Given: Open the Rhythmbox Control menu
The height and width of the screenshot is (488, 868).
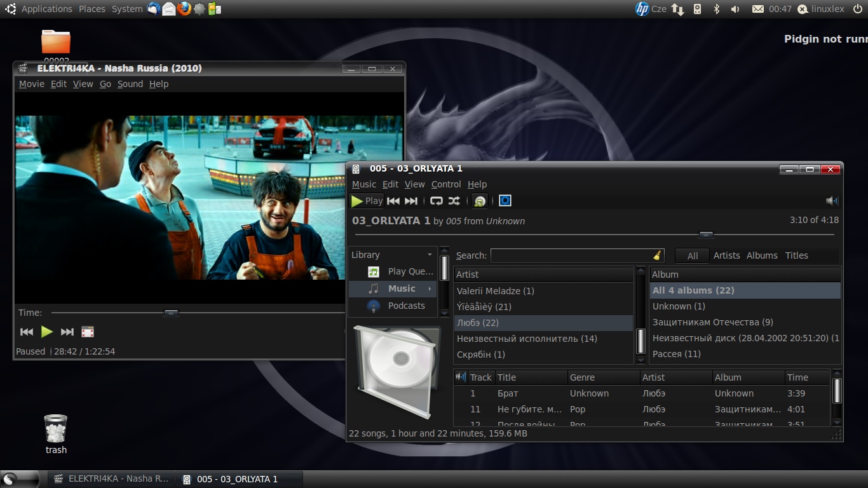Looking at the screenshot, I should (x=446, y=184).
